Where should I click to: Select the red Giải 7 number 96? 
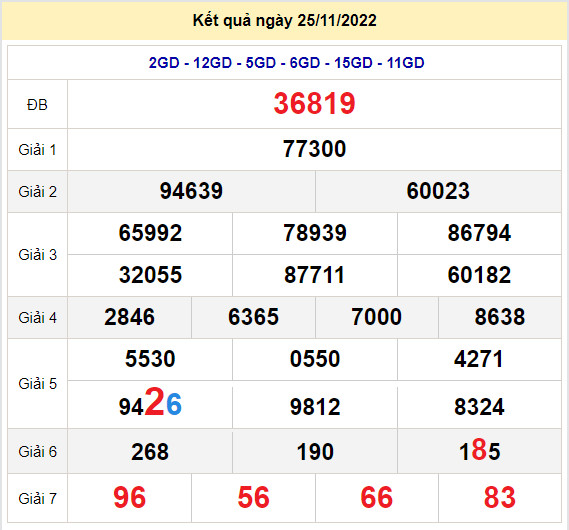[x=130, y=497]
